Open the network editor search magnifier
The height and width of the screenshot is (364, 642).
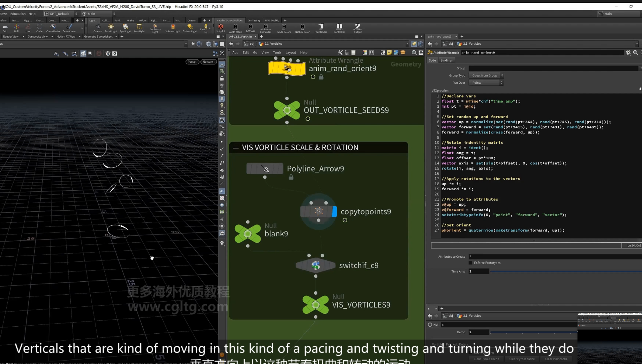coord(414,53)
